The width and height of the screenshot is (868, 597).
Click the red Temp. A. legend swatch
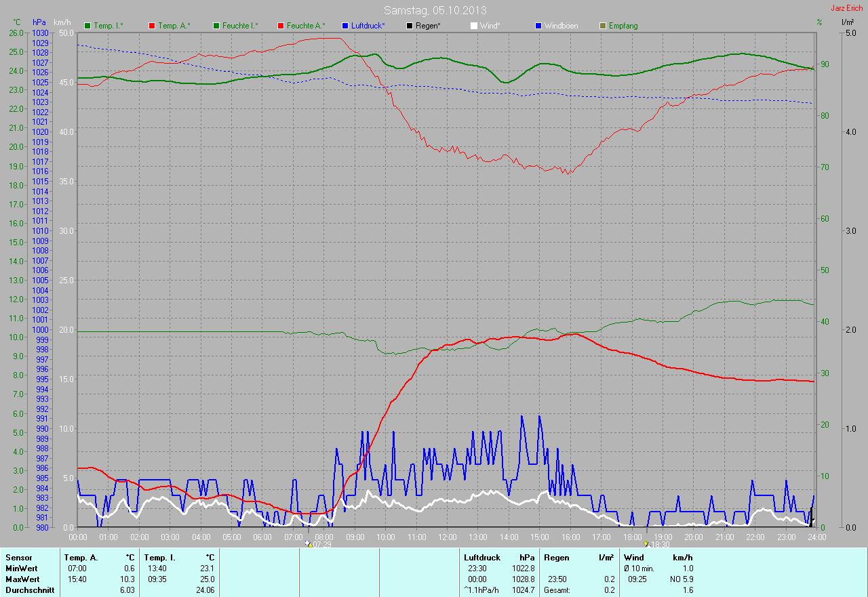(151, 26)
